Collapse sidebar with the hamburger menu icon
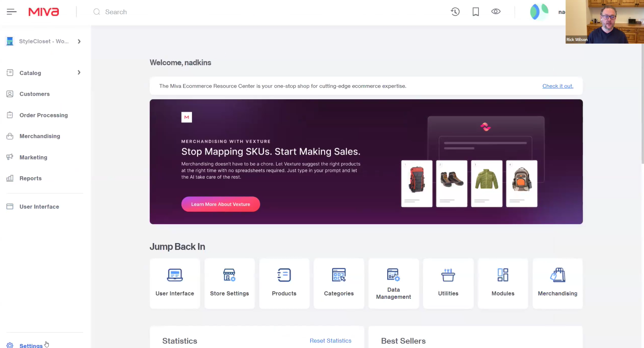The image size is (644, 348). coord(11,12)
